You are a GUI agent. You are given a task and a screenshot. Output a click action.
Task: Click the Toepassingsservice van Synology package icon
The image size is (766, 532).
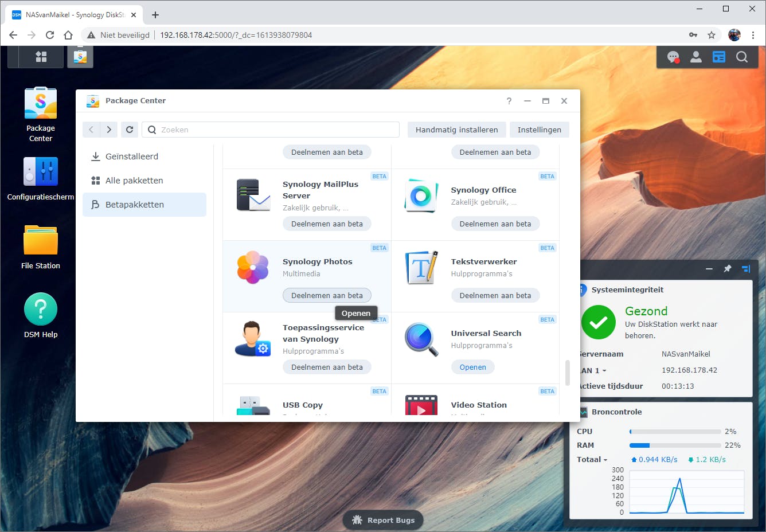pos(253,339)
